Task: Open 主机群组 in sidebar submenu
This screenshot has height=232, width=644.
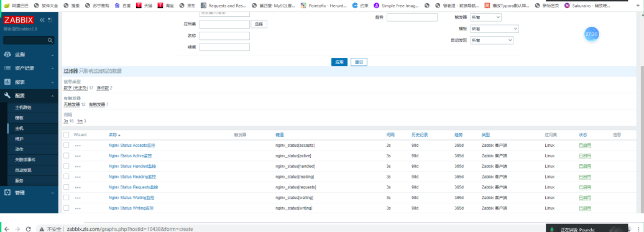Action: pos(24,108)
